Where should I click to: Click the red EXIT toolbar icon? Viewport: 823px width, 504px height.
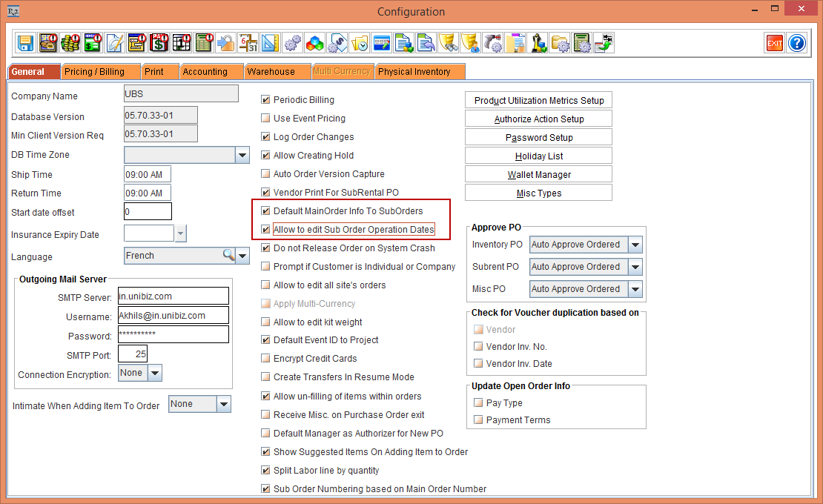774,43
